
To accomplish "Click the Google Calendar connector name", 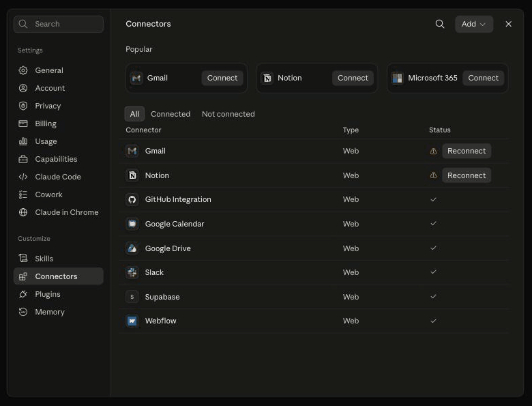I will (175, 224).
